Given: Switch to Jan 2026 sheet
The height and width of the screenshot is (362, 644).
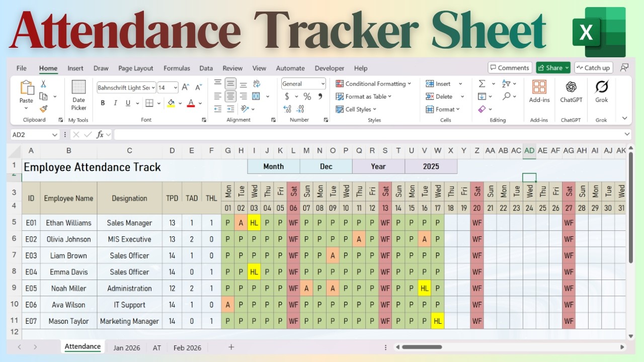Looking at the screenshot, I should click(x=127, y=347).
